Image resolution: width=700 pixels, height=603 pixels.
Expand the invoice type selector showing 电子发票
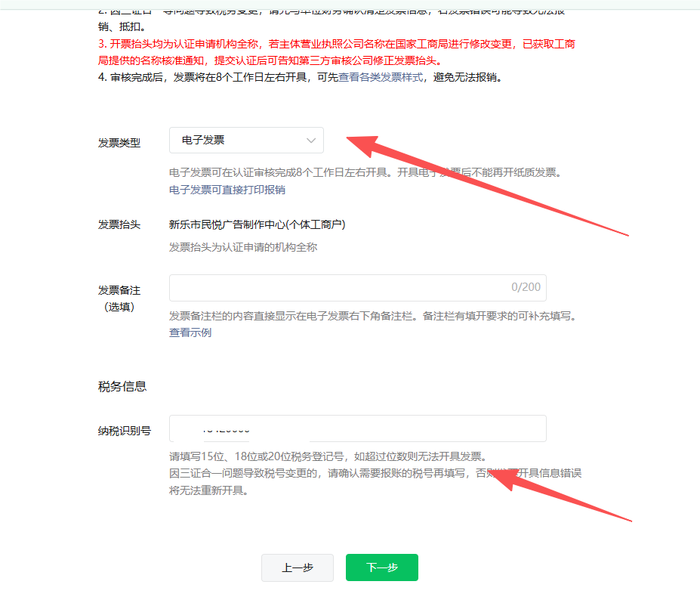[x=246, y=140]
